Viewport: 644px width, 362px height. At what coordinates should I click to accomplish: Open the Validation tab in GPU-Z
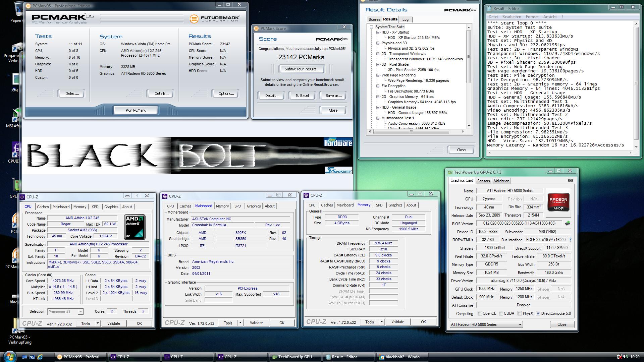[x=501, y=181]
